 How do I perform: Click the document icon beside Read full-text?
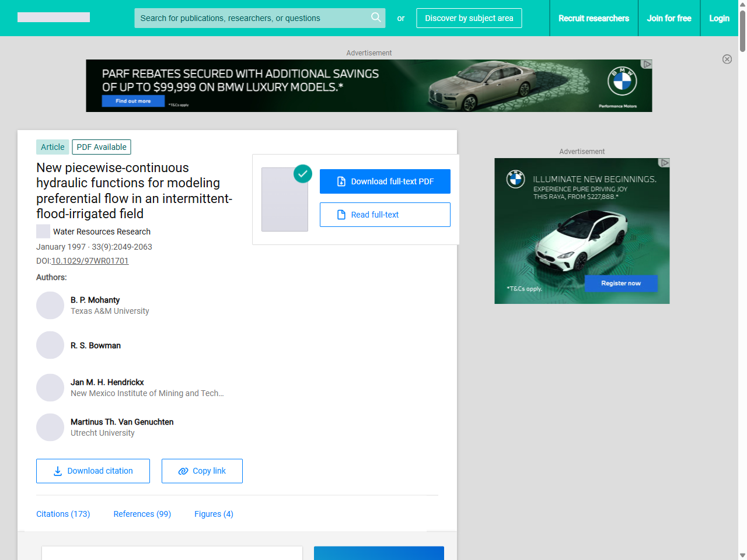coord(340,215)
